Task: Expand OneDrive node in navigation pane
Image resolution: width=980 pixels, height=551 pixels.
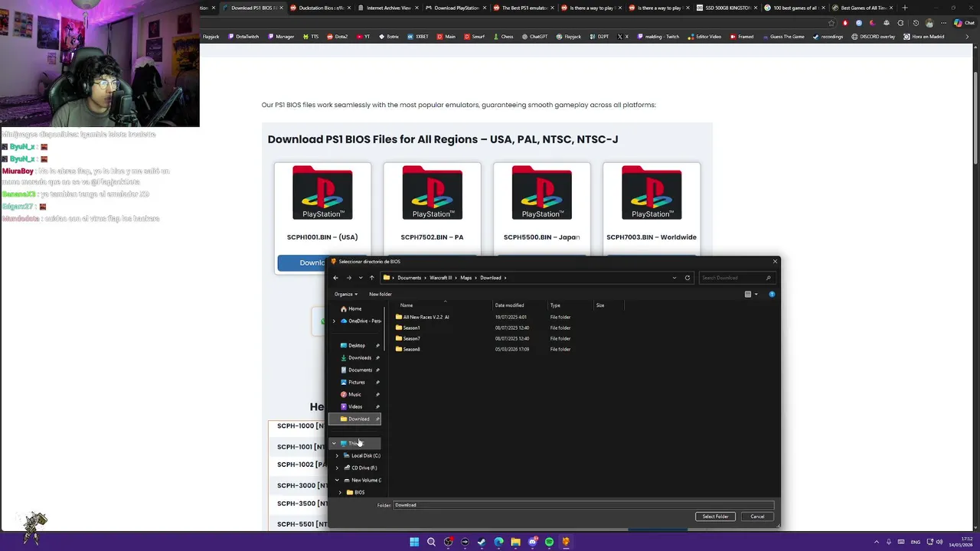Action: [334, 321]
